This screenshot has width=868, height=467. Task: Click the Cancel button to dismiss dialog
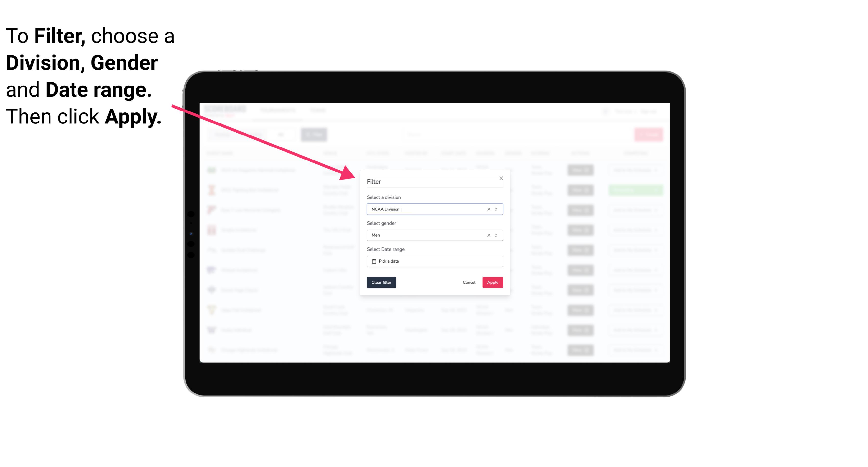coord(469,283)
